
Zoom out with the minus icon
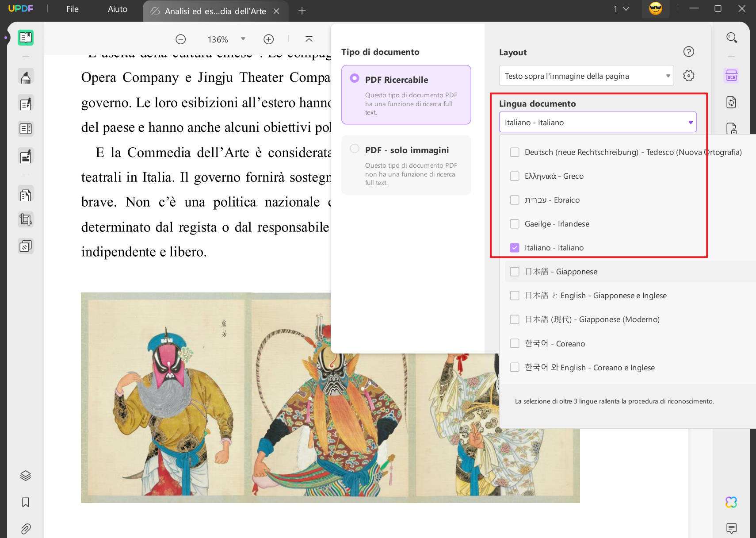(x=180, y=39)
